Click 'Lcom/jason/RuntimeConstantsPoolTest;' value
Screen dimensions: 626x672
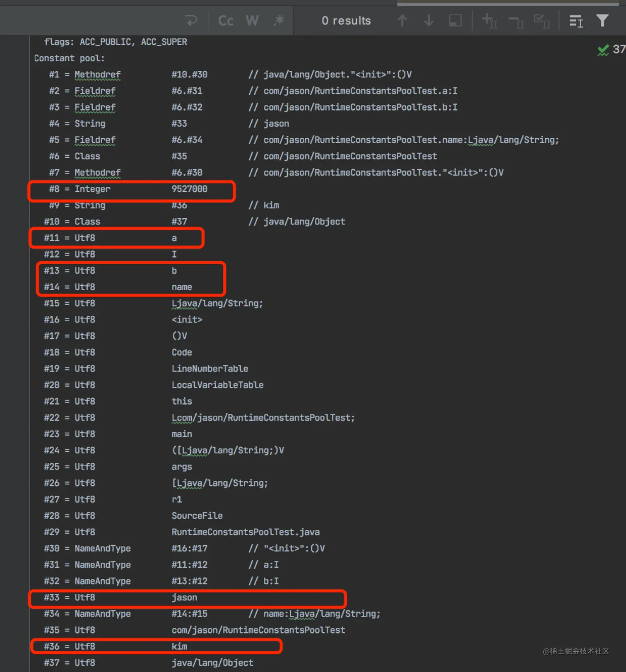pos(263,418)
